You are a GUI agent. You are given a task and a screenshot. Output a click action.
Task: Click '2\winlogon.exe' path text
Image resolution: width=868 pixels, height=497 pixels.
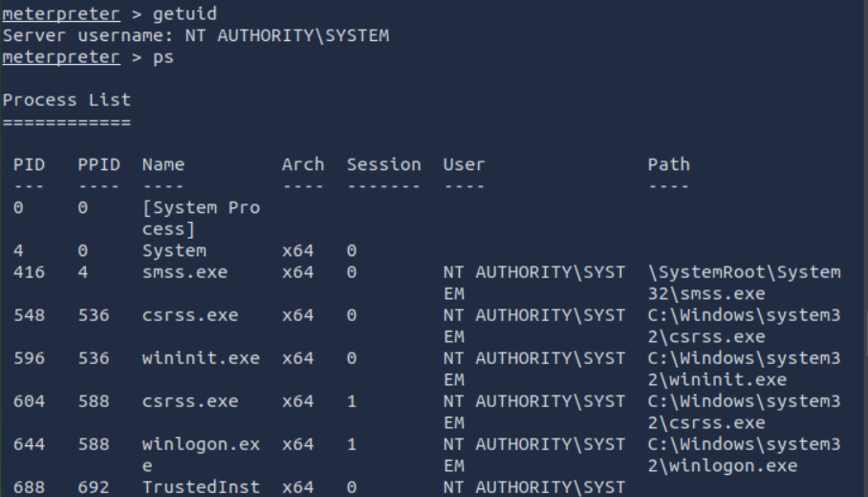pos(723,466)
